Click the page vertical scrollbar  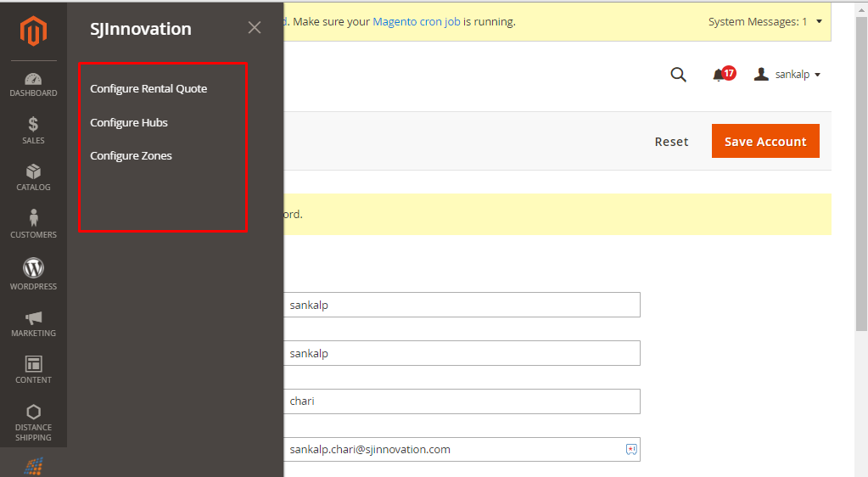click(861, 174)
